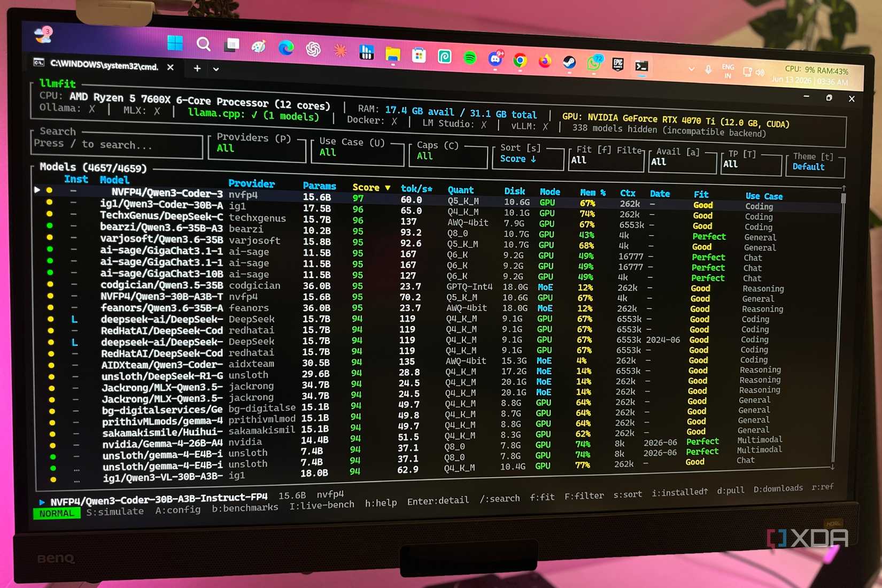Select the codgician/Qwen3.5-35B row
This screenshot has width=882, height=588.
click(438, 287)
